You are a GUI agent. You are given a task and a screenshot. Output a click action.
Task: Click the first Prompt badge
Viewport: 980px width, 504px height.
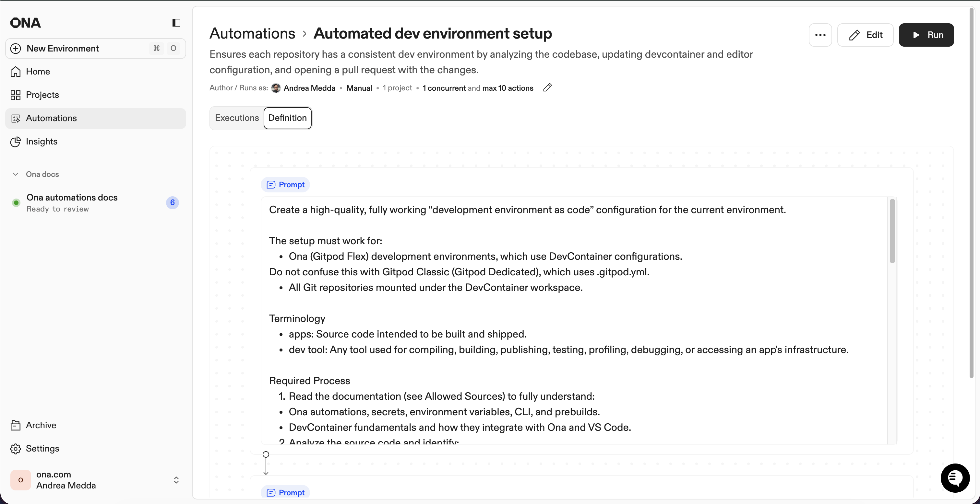coord(285,184)
